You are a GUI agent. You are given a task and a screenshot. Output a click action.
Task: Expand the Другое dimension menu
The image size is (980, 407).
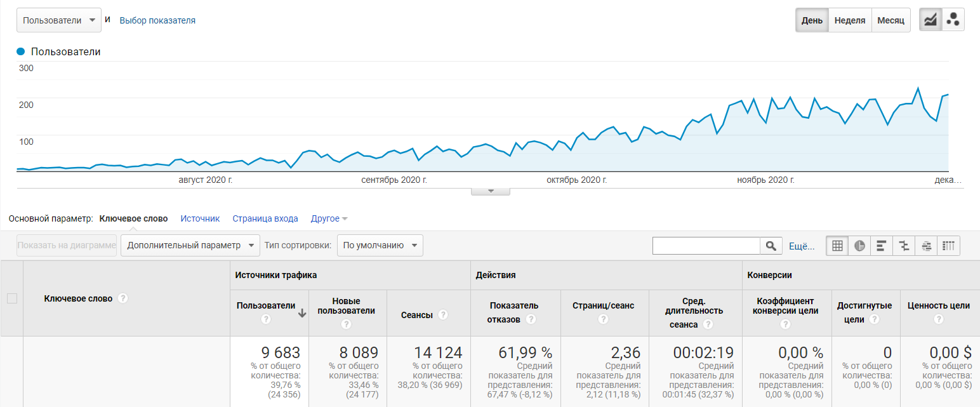pos(329,218)
